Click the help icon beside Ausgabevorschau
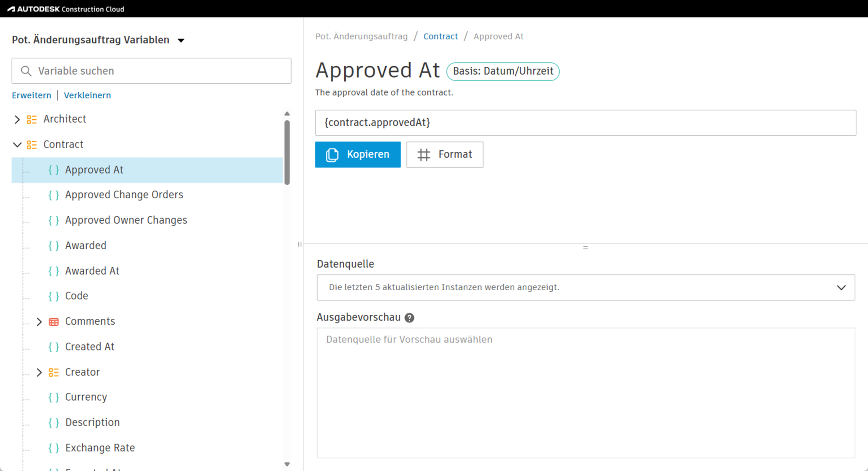Screen dimensions: 868x471 pyautogui.click(x=409, y=318)
